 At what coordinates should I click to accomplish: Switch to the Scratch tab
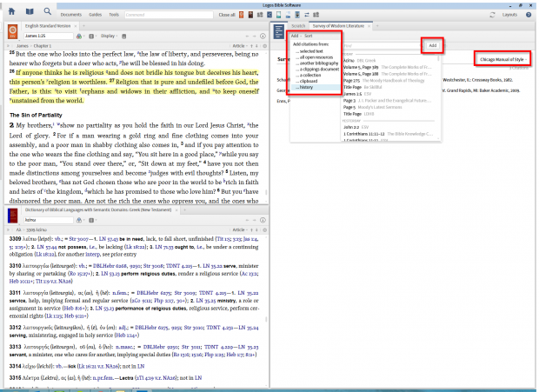[299, 28]
